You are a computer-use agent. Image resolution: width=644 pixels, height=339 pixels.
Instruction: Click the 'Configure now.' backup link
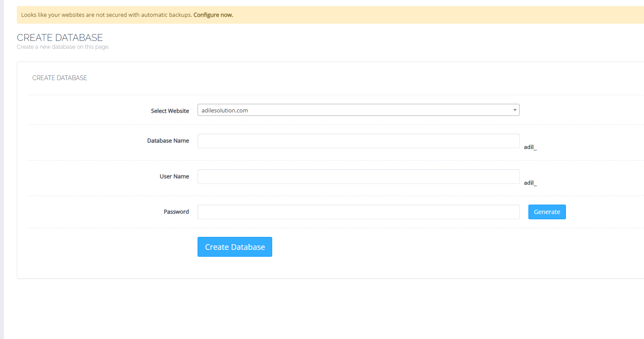click(x=213, y=15)
